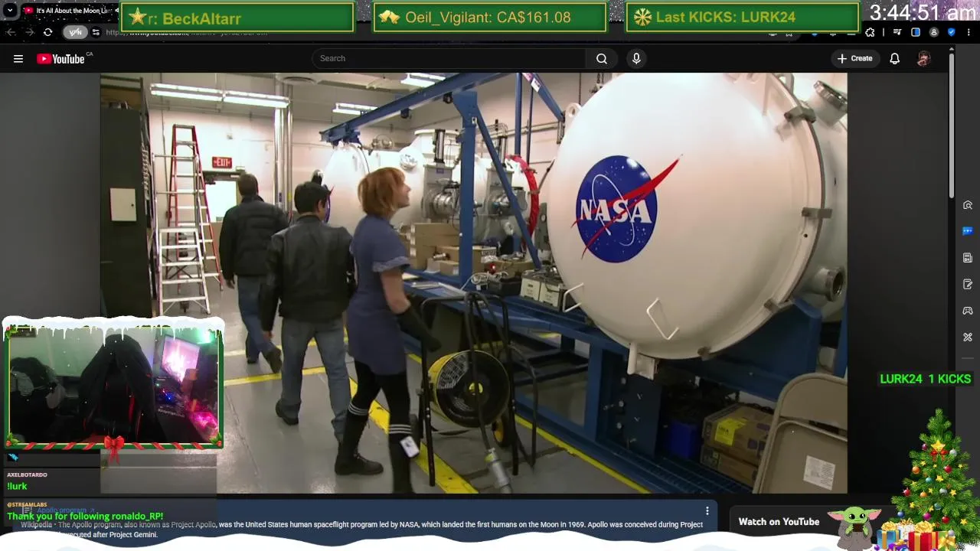
Task: Open the tools sidebar icon
Action: click(968, 337)
